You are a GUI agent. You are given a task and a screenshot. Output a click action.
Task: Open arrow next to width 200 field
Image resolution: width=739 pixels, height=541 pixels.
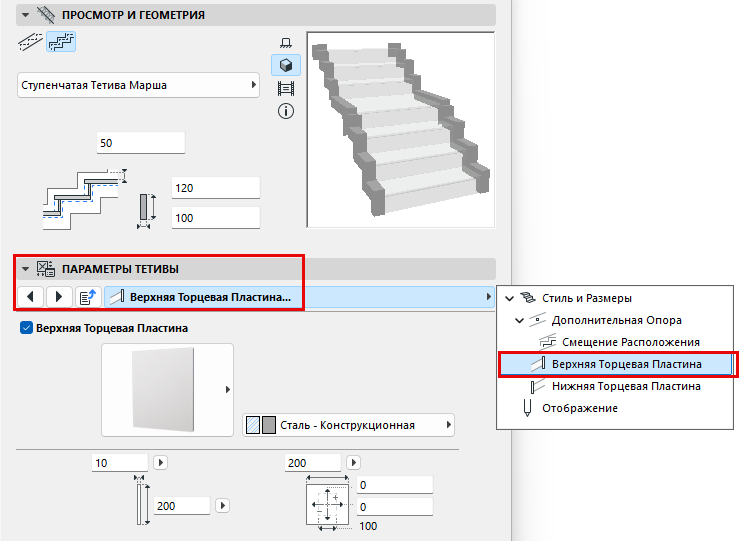click(353, 462)
